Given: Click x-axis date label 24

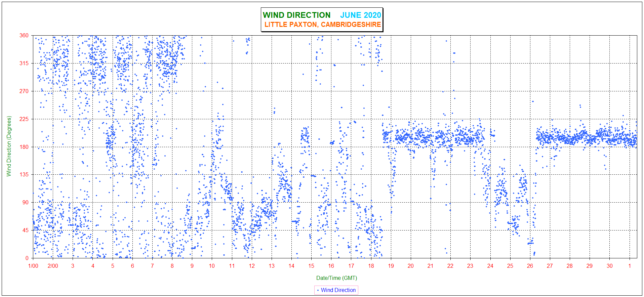Looking at the screenshot, I should pyautogui.click(x=490, y=266).
